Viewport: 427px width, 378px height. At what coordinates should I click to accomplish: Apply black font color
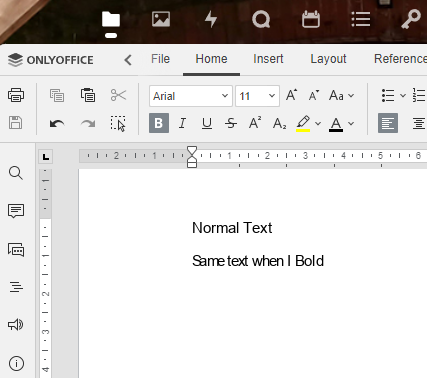(x=336, y=123)
